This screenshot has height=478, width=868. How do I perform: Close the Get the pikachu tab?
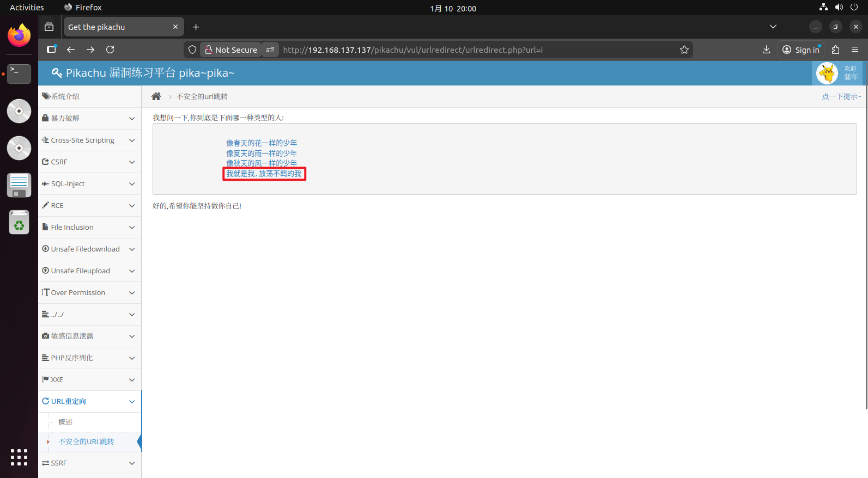(175, 27)
